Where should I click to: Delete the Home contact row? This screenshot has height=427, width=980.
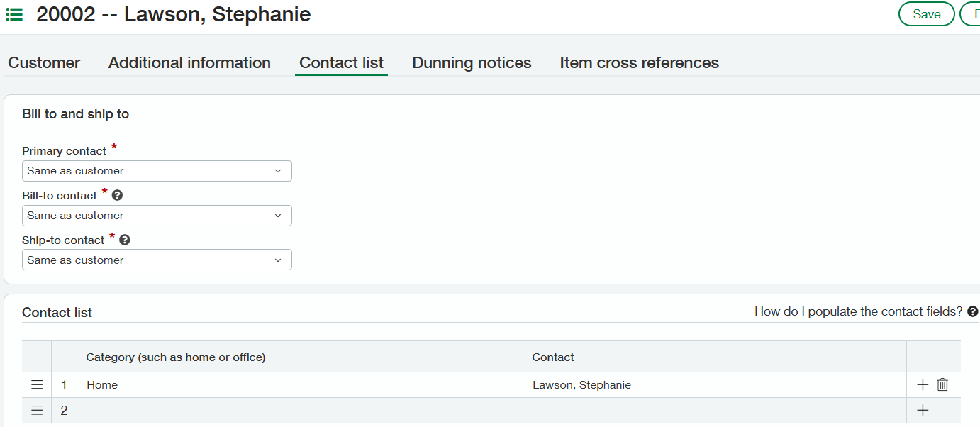point(942,384)
